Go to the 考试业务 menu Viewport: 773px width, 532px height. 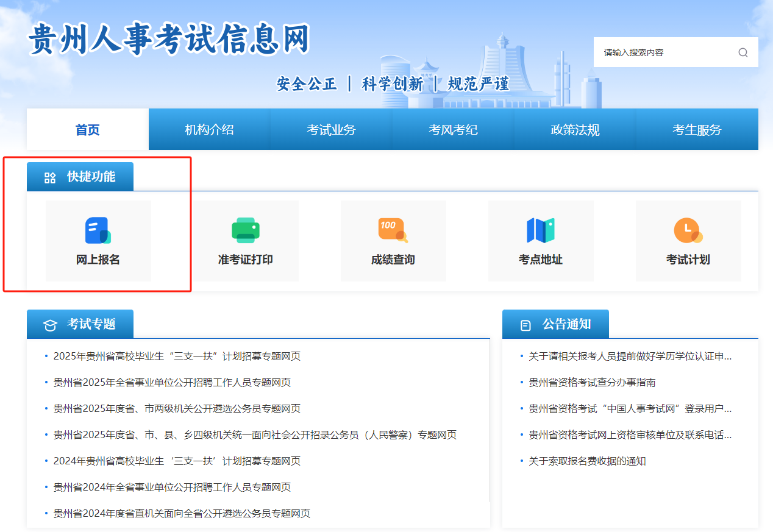pos(331,130)
